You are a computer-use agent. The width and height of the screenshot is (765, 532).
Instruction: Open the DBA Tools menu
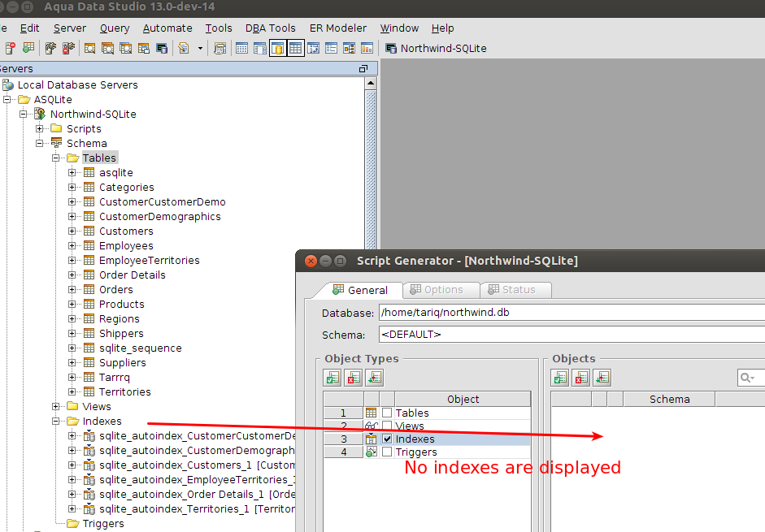[270, 28]
